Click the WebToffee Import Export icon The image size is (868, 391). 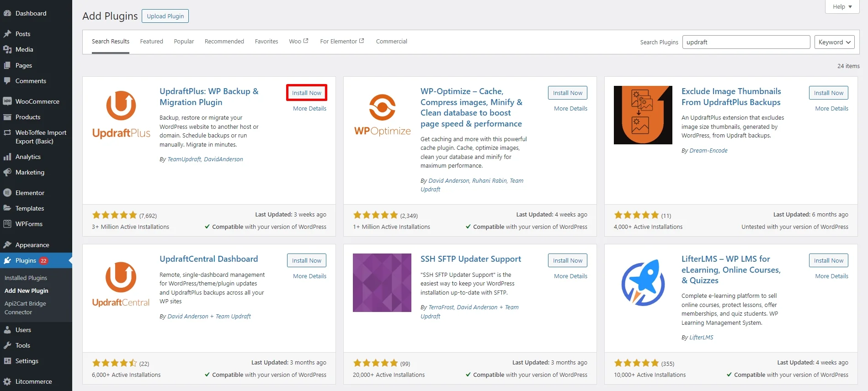[x=7, y=132]
